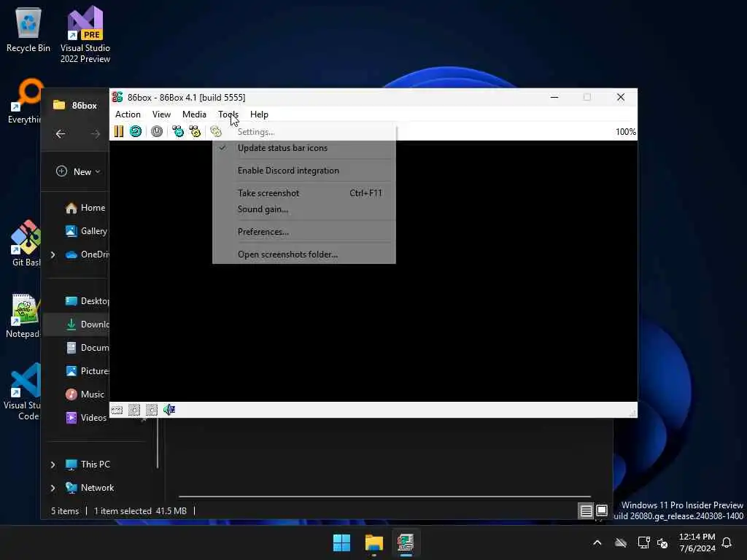Choose Preferences... menu entry
The height and width of the screenshot is (560, 747).
(304, 232)
